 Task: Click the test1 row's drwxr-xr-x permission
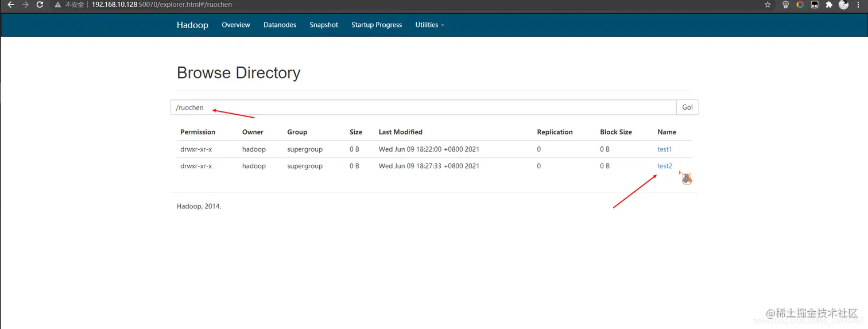[196, 149]
